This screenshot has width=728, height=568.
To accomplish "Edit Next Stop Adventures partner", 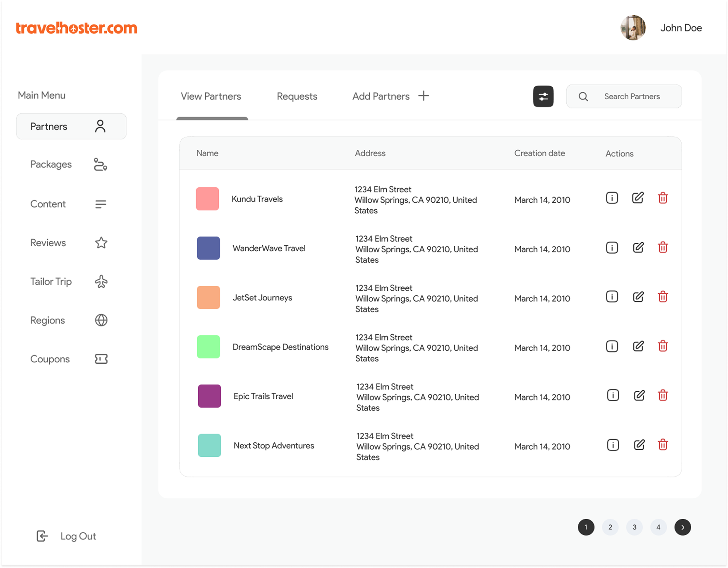I will pyautogui.click(x=639, y=445).
